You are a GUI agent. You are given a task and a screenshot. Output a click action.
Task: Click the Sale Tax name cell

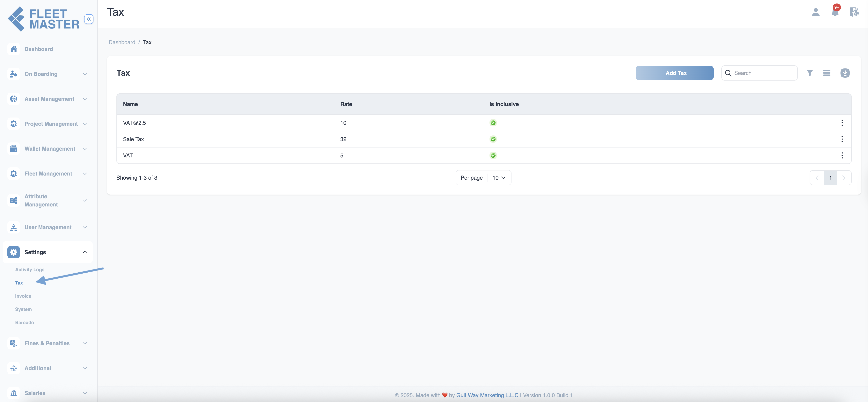[133, 139]
